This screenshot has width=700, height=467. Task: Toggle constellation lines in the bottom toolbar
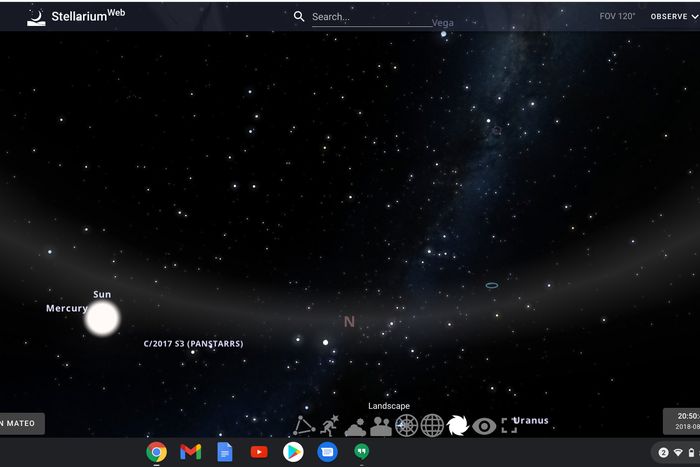pos(304,425)
